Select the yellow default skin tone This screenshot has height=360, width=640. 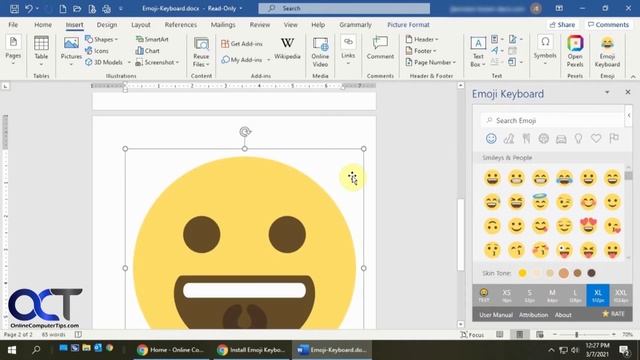522,273
